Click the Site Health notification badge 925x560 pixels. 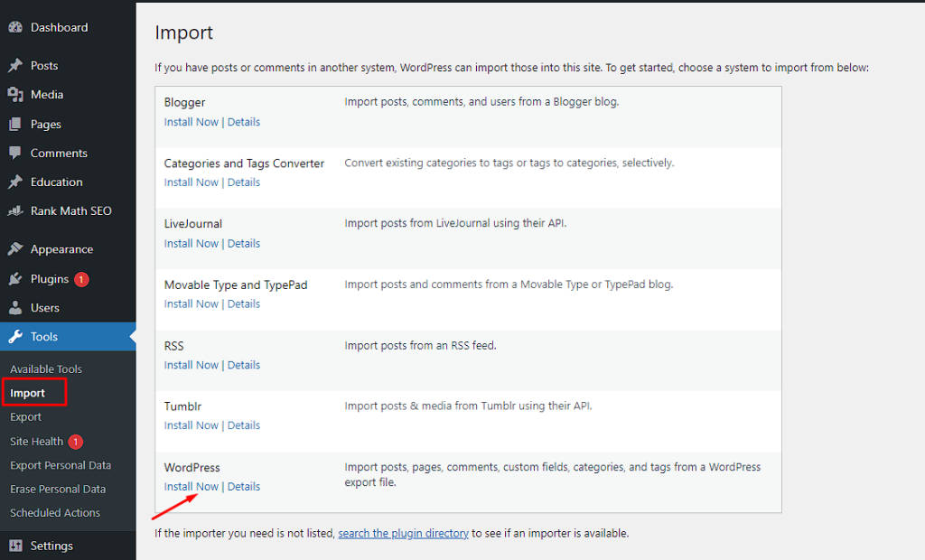point(76,442)
